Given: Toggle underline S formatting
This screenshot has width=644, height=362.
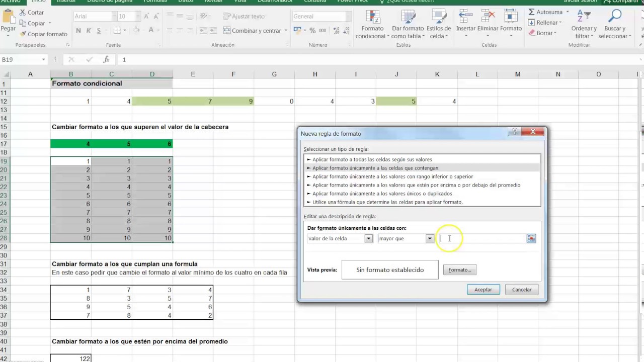Looking at the screenshot, I should click(99, 31).
